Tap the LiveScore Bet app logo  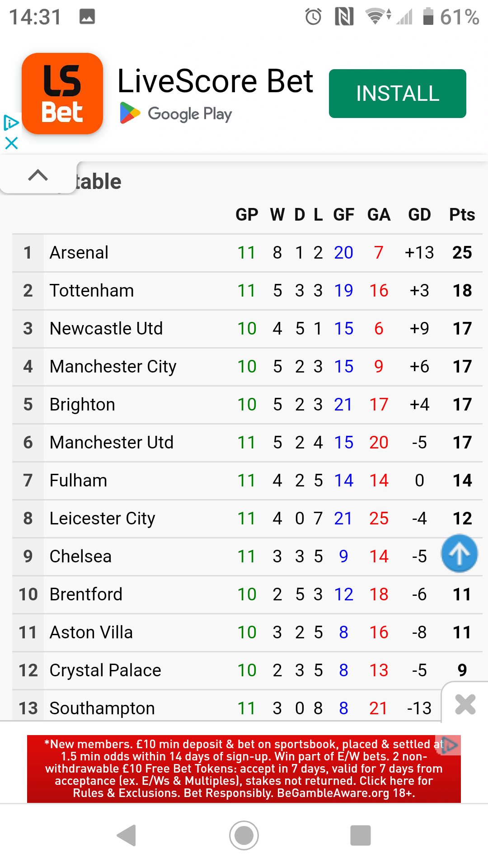(62, 94)
